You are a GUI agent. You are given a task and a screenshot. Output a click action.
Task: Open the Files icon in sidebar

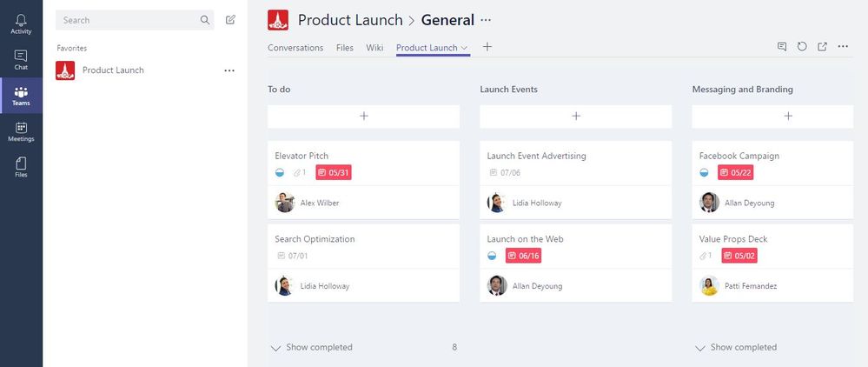(x=21, y=168)
